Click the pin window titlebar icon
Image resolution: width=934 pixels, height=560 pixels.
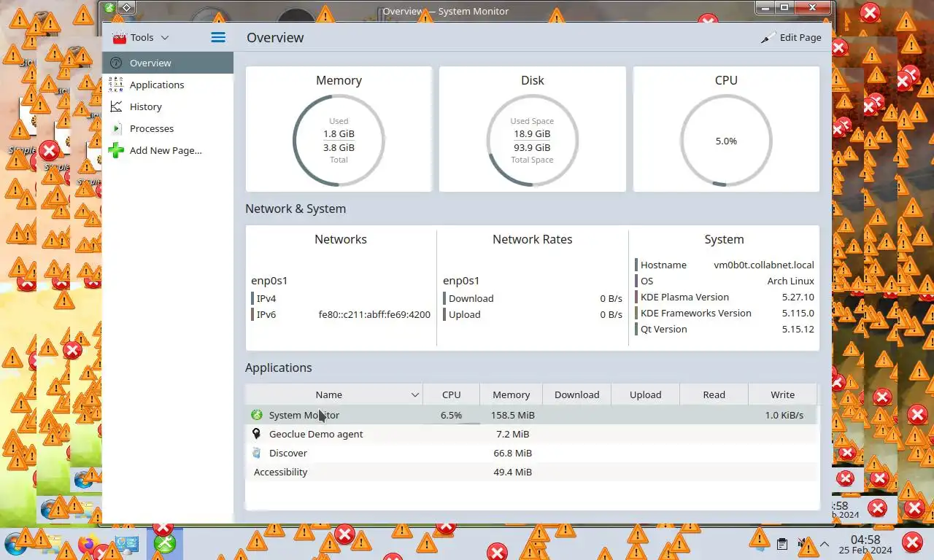click(127, 8)
